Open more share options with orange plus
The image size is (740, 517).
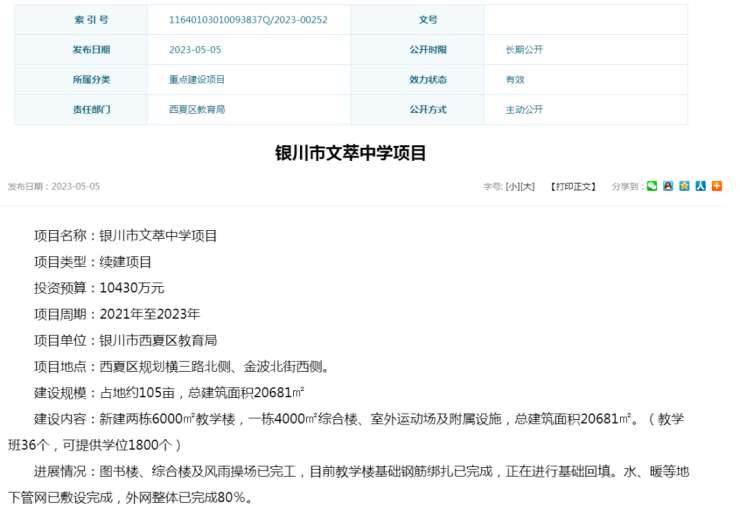(x=717, y=186)
